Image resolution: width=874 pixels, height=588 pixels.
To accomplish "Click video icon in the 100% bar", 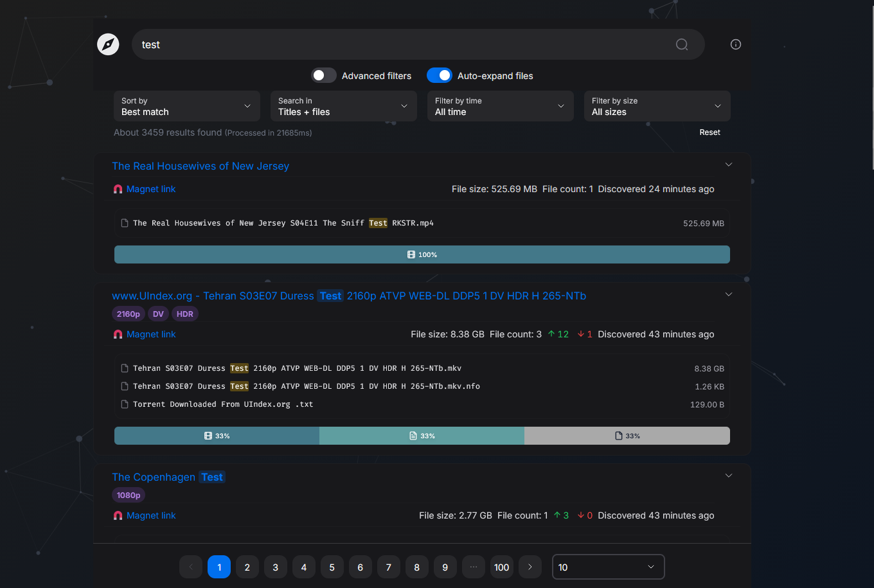I will tap(411, 254).
